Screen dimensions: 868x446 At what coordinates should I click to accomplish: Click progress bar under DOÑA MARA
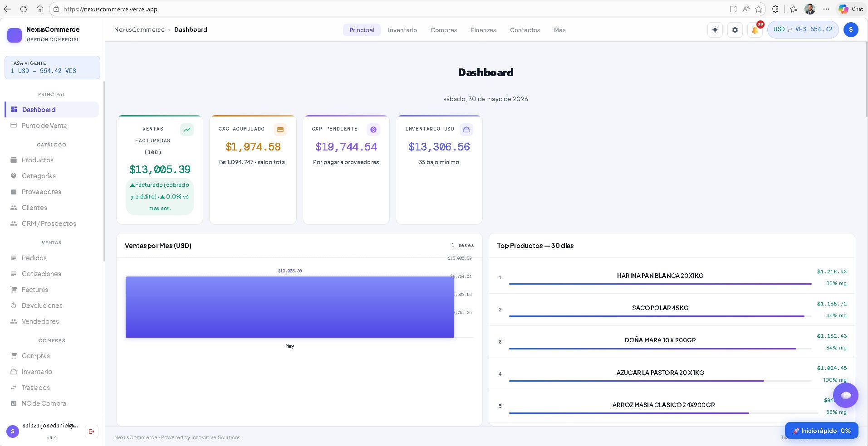(x=660, y=349)
